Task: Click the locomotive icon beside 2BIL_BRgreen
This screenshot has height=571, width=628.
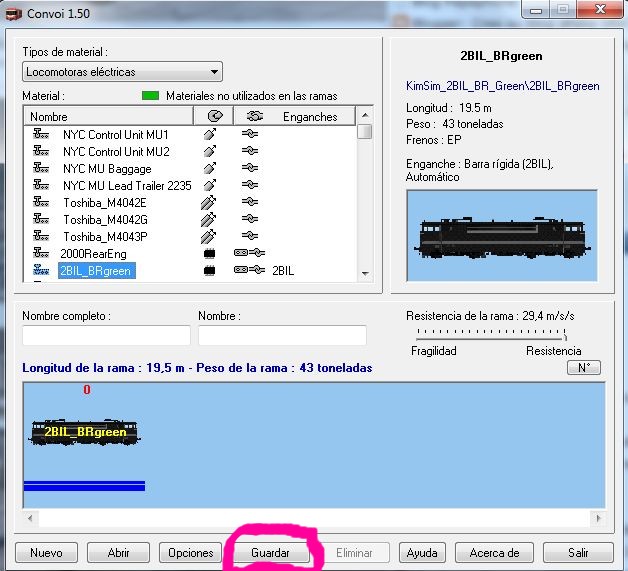Action: pyautogui.click(x=41, y=270)
